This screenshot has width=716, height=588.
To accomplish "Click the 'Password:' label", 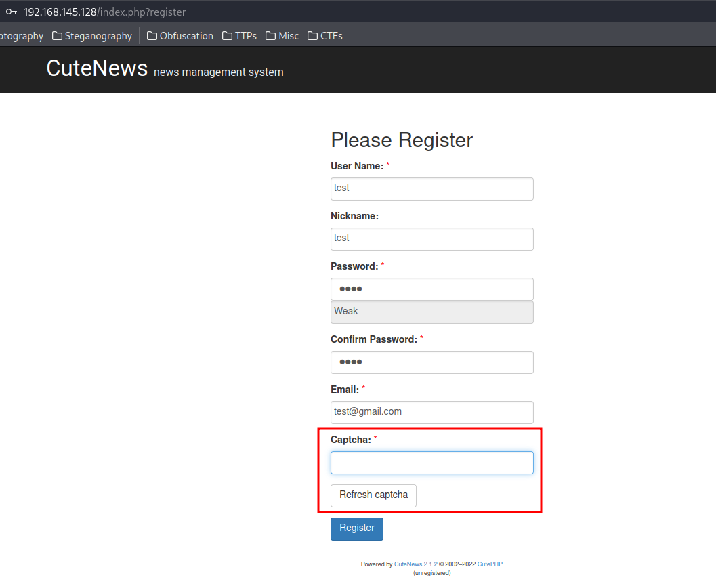I will (354, 266).
